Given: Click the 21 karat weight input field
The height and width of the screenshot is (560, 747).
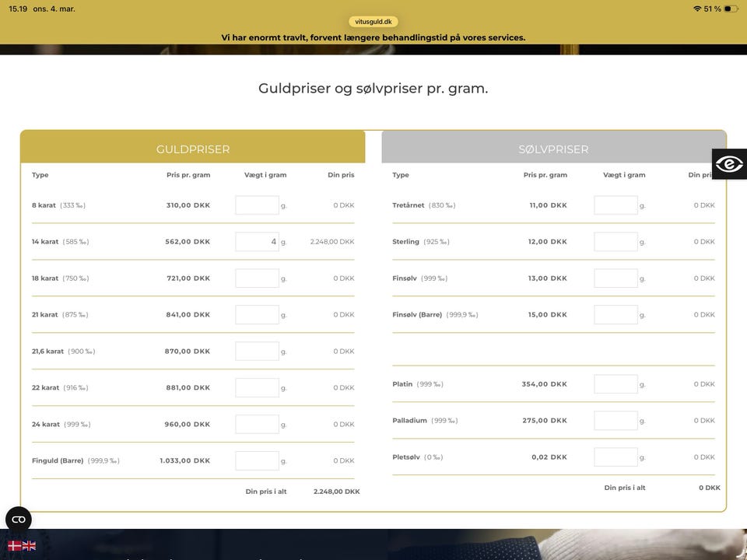Looking at the screenshot, I should click(258, 315).
